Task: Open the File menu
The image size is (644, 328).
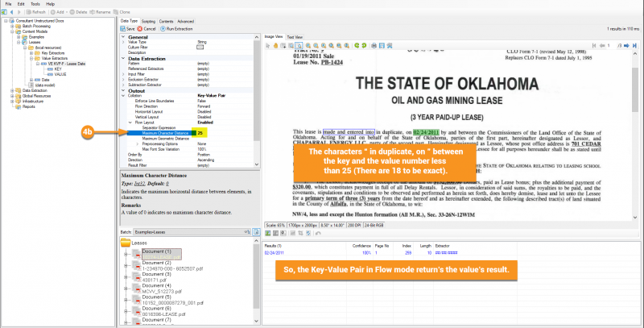Action: (8, 4)
